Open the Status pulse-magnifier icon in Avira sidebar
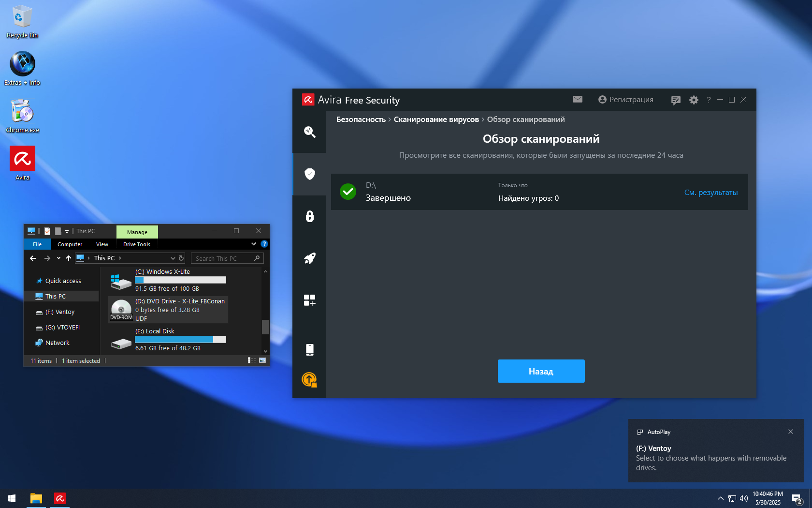Image resolution: width=812 pixels, height=508 pixels. (309, 132)
